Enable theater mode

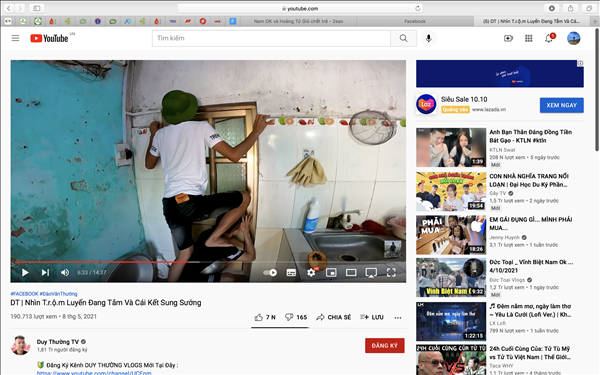tap(351, 272)
